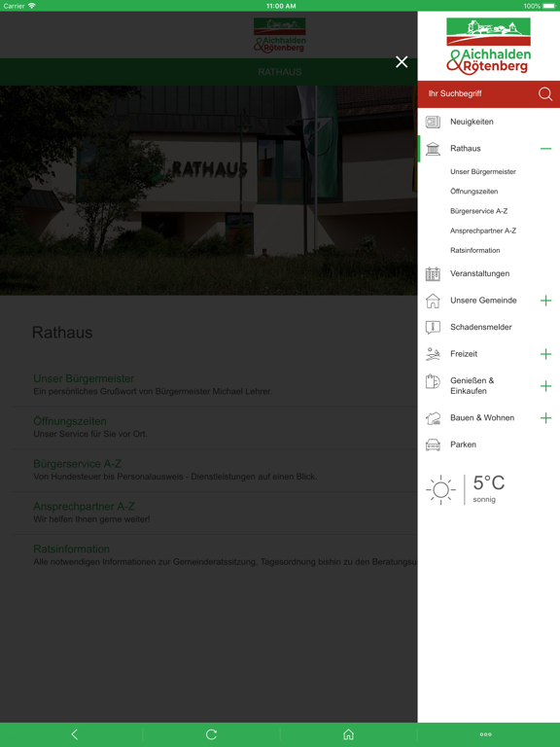Open Öffnungszeiten link in page
560x747 pixels.
pos(70,421)
